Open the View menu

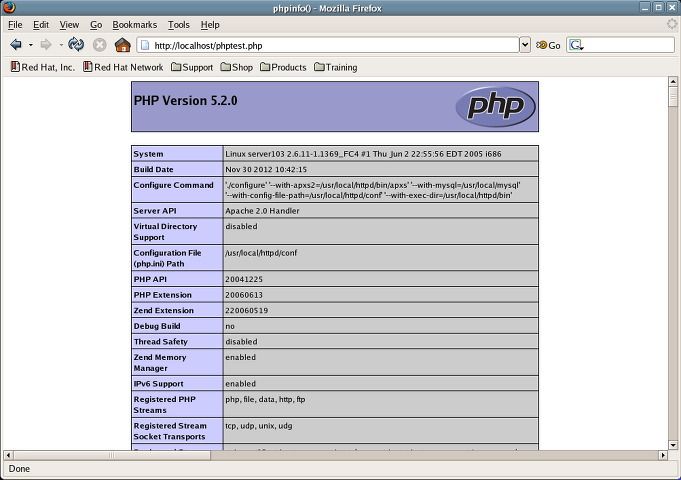[69, 25]
